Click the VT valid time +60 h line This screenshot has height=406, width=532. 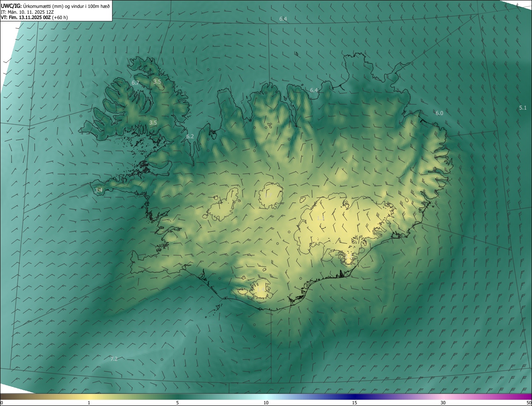tap(34, 17)
